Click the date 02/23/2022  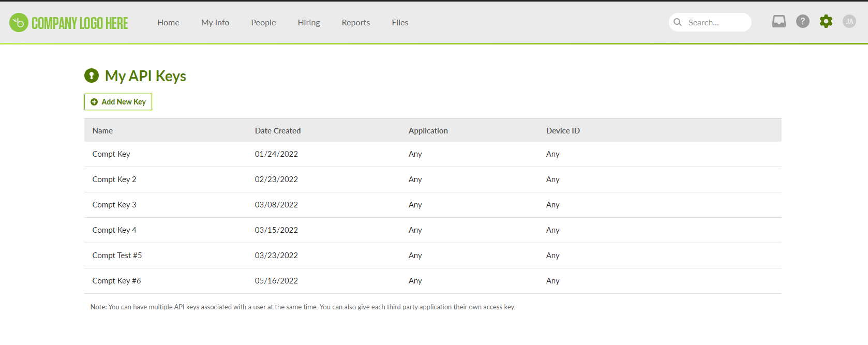pyautogui.click(x=276, y=179)
